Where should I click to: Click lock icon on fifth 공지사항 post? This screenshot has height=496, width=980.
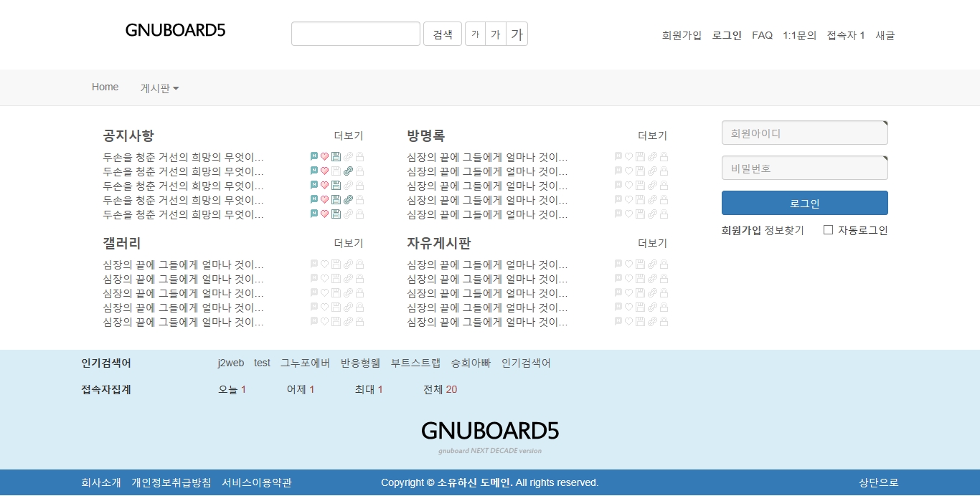[360, 214]
